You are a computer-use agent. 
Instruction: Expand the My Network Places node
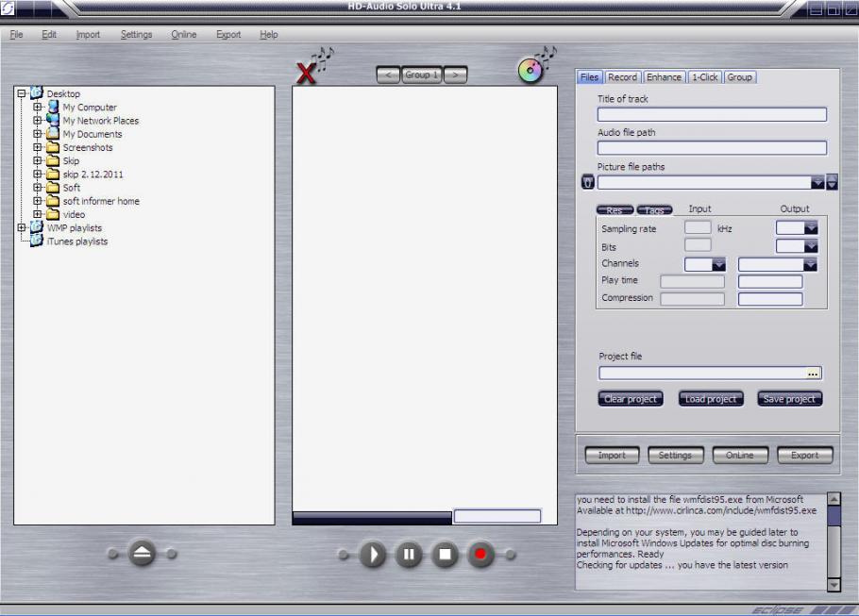[x=37, y=121]
